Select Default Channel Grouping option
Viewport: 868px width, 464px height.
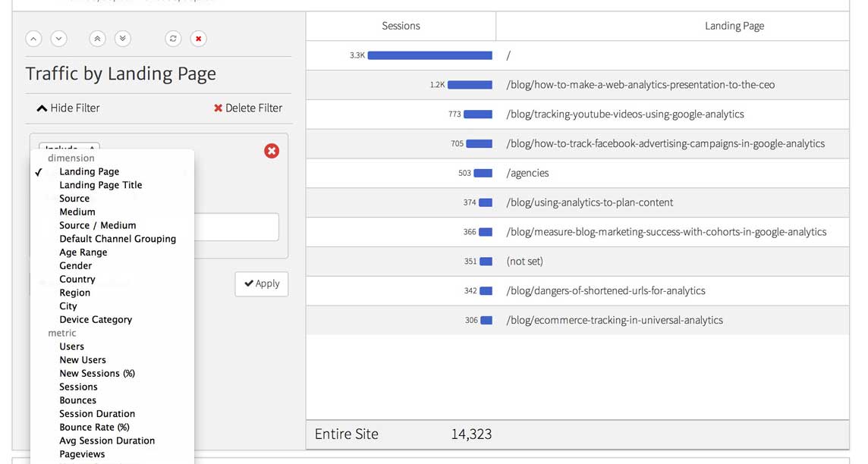118,239
